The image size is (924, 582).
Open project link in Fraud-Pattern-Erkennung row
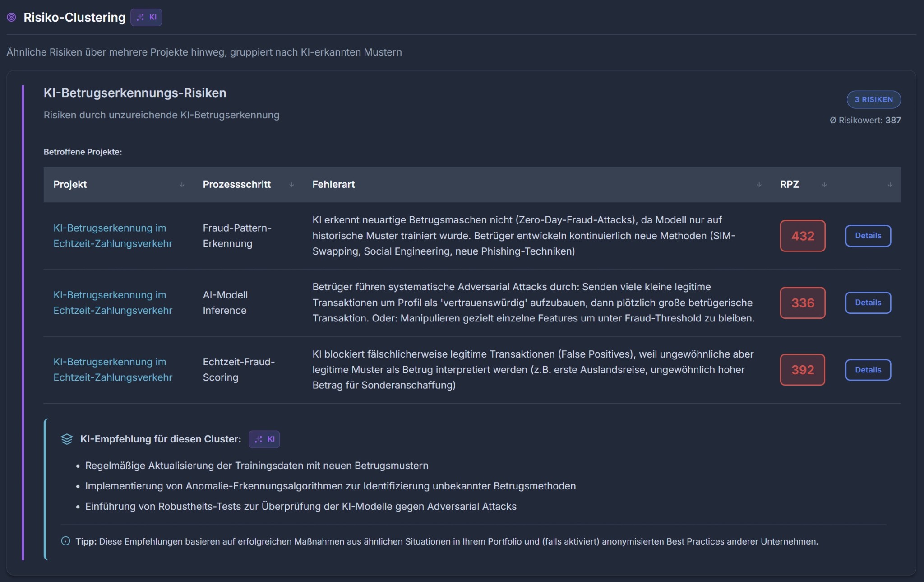(113, 236)
